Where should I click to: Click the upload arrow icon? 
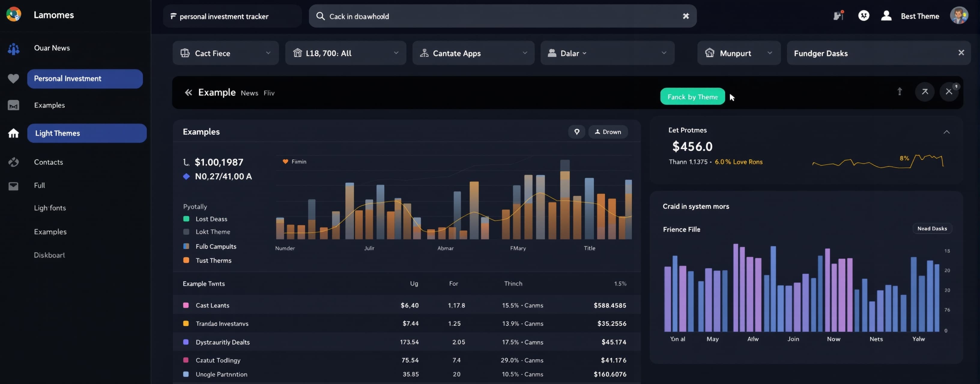[900, 91]
